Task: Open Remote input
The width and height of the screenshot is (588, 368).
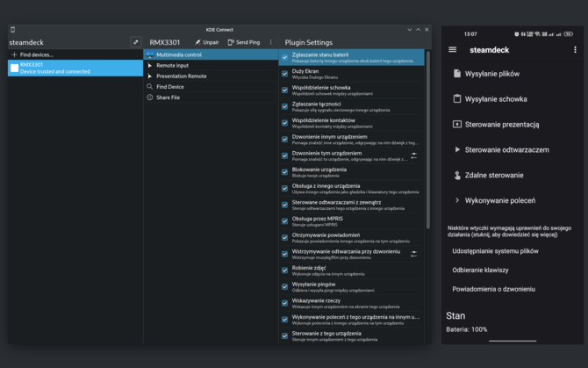Action: (x=212, y=65)
